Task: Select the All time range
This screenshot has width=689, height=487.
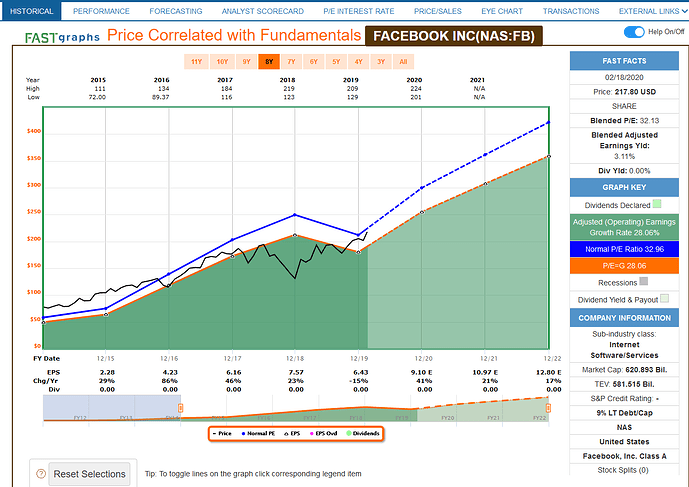Action: coord(403,62)
